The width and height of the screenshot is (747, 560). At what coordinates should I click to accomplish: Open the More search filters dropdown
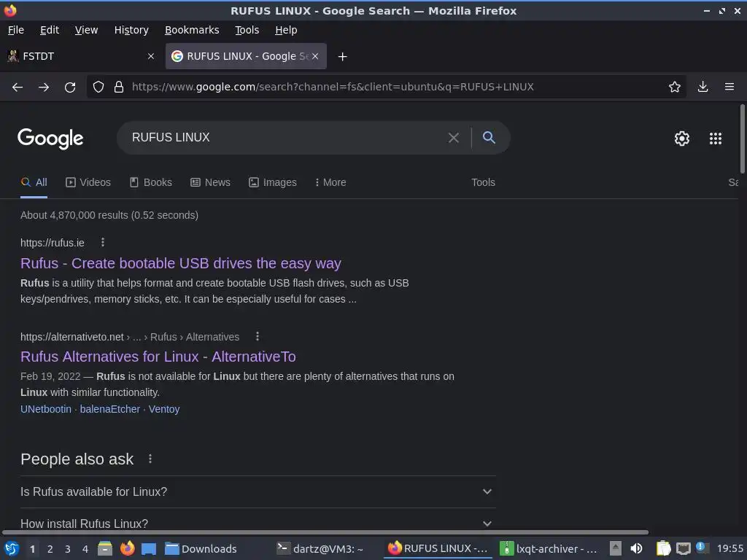click(330, 182)
